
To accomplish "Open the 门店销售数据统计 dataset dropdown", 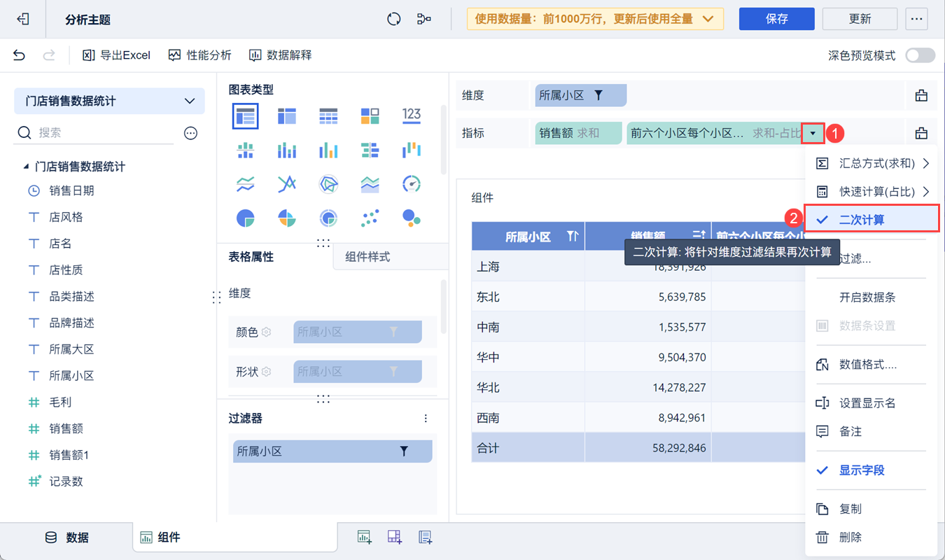I will click(x=109, y=101).
